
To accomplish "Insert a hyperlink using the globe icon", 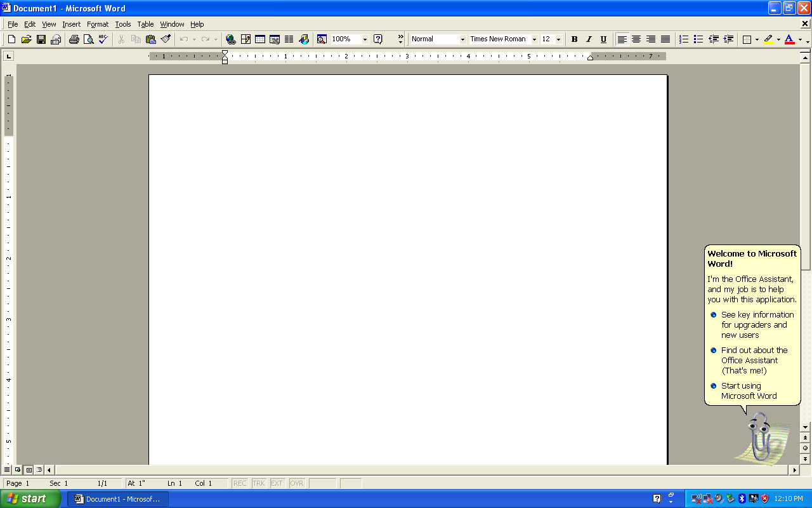I will click(x=231, y=39).
